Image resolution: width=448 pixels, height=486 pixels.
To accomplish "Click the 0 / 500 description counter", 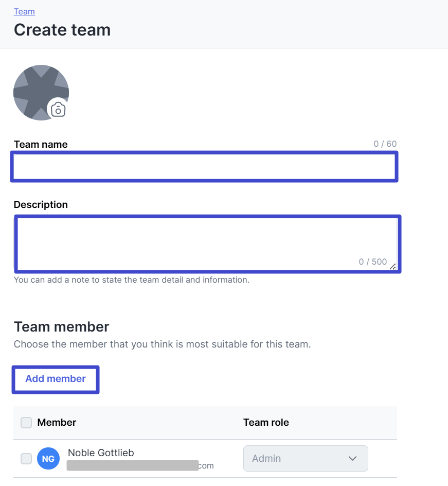I will pyautogui.click(x=372, y=262).
